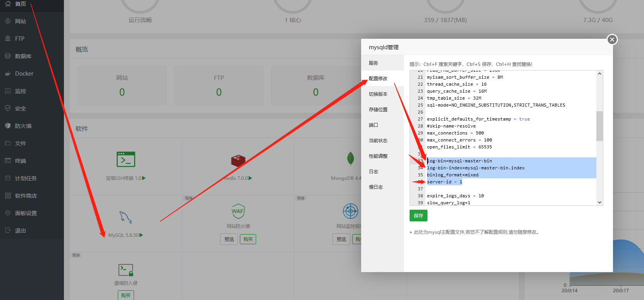The width and height of the screenshot is (644, 300).
Task: Click 预览 button under 网站监控报表
Action: [x=341, y=239]
